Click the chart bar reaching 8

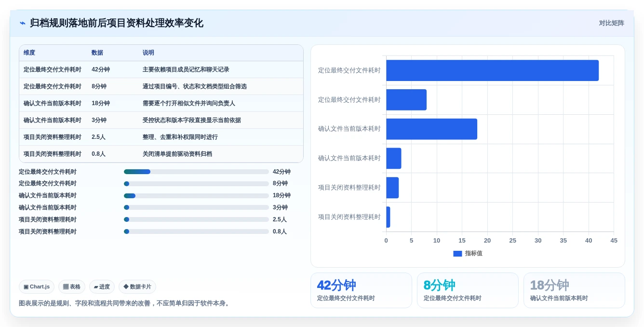click(x=406, y=100)
